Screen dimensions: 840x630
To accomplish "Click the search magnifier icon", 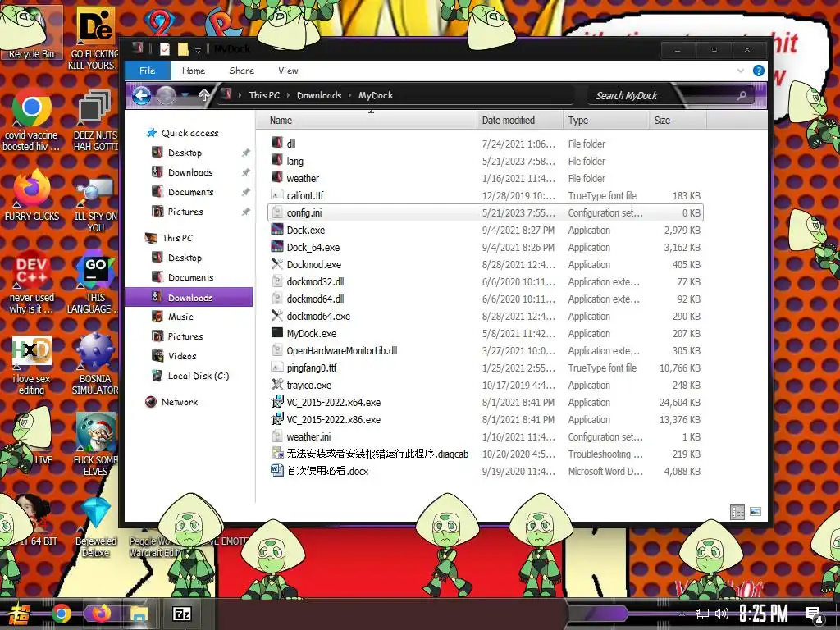I will tap(742, 95).
